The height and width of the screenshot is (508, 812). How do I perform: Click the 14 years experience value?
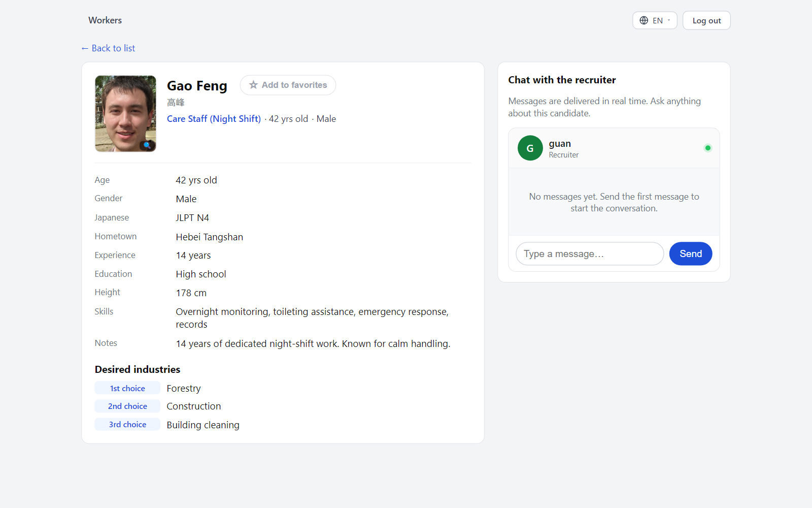[x=193, y=256]
